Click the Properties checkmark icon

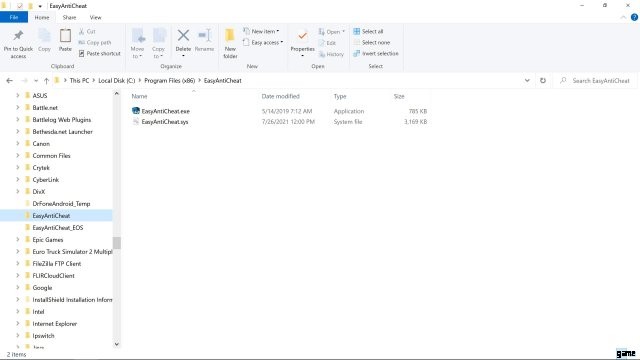coord(302,36)
